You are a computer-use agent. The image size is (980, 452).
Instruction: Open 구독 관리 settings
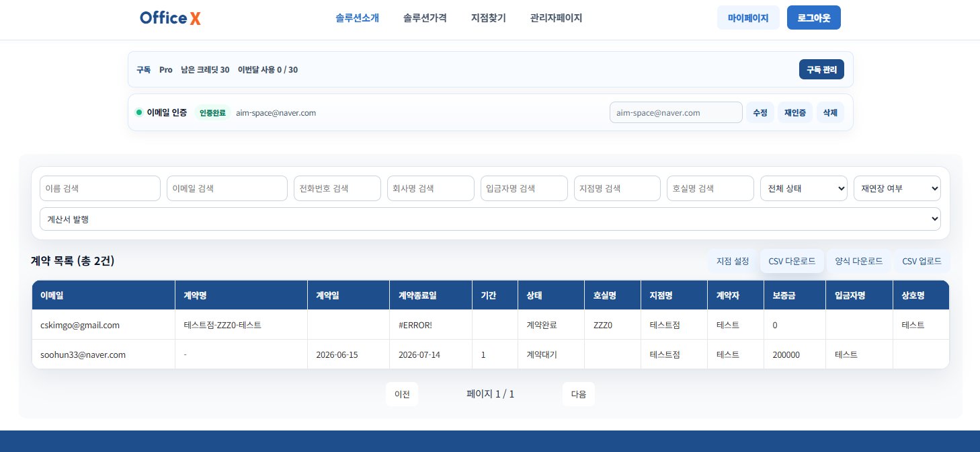(x=821, y=69)
